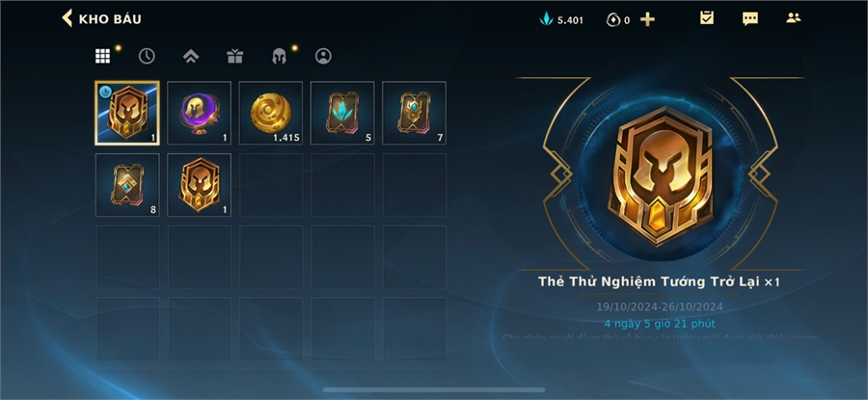Select the gift box tab
This screenshot has width=868, height=400.
coord(235,56)
